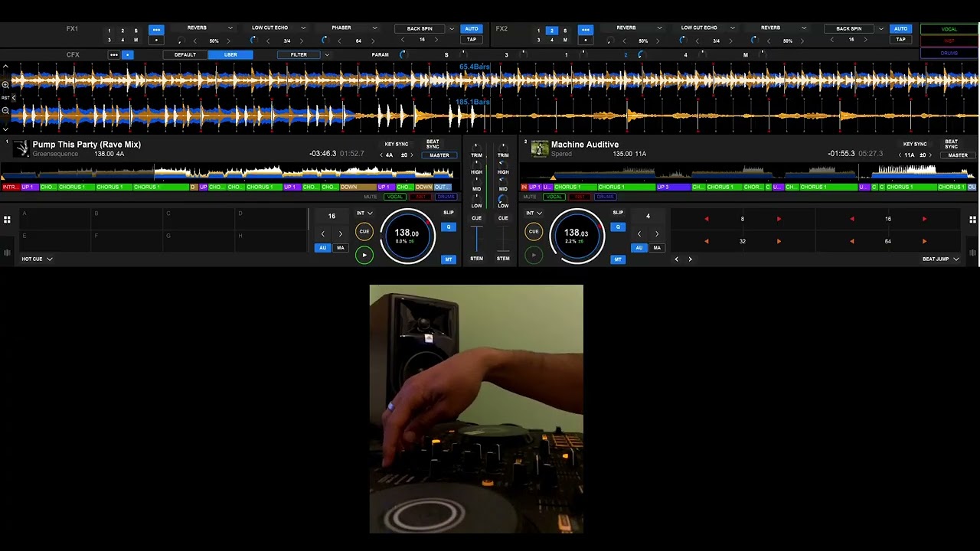
Task: Play deck 1 with green play button
Action: pos(364,255)
